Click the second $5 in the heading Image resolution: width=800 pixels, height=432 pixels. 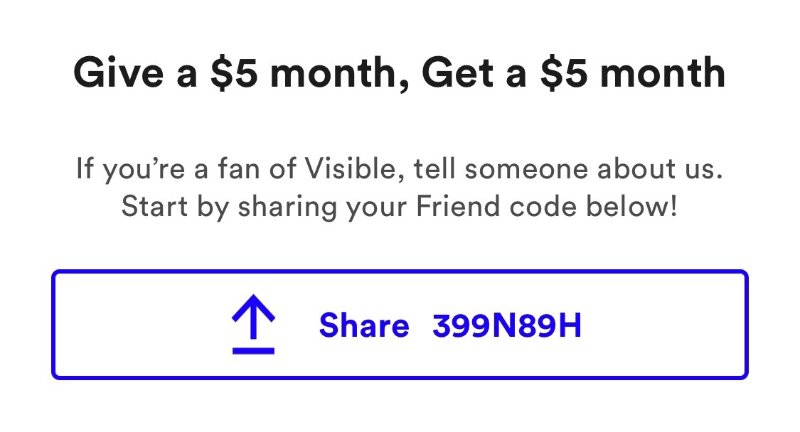563,73
